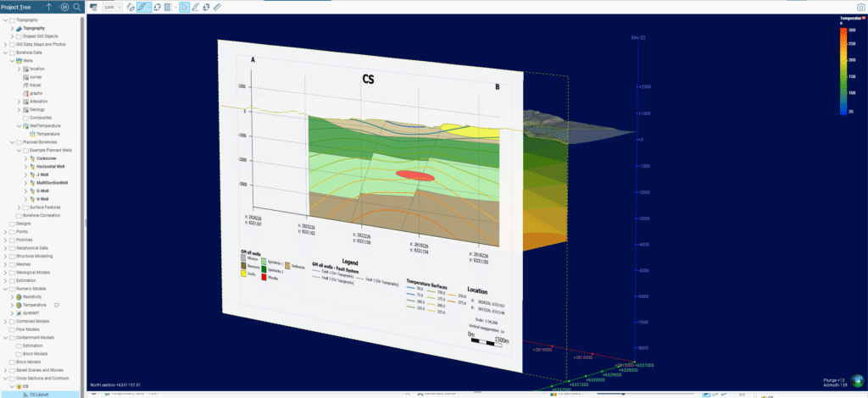Viewport: 868px width, 398px height.
Task: Expand the Geological Models folder
Action: (6, 273)
